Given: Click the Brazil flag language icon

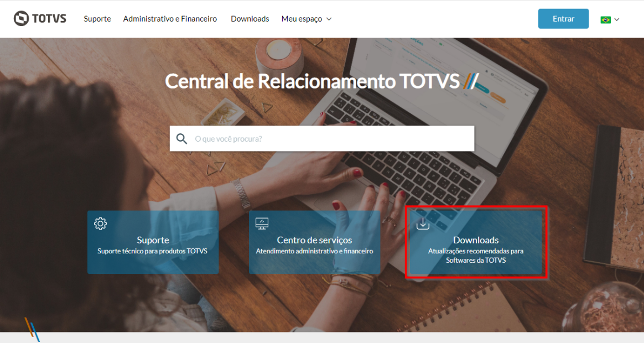Looking at the screenshot, I should point(605,20).
